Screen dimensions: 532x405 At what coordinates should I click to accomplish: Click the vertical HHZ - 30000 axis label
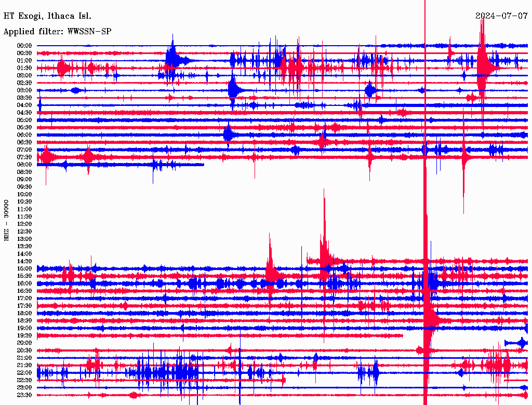(x=6, y=220)
